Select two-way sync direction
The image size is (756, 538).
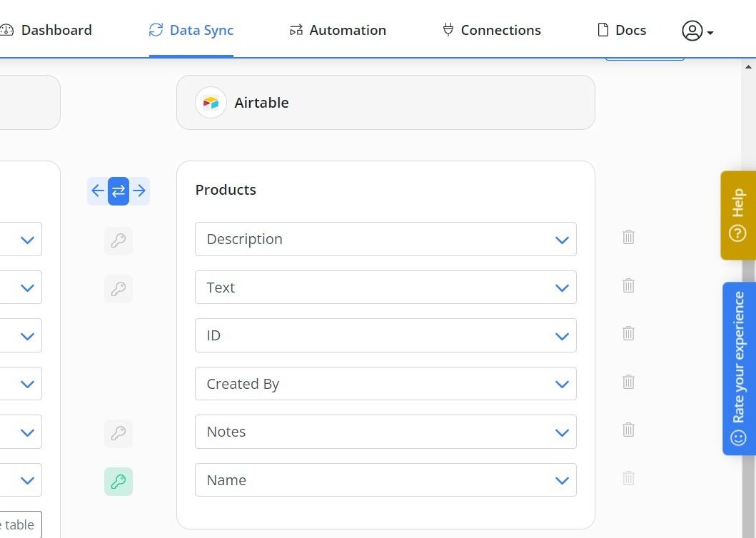(x=118, y=191)
